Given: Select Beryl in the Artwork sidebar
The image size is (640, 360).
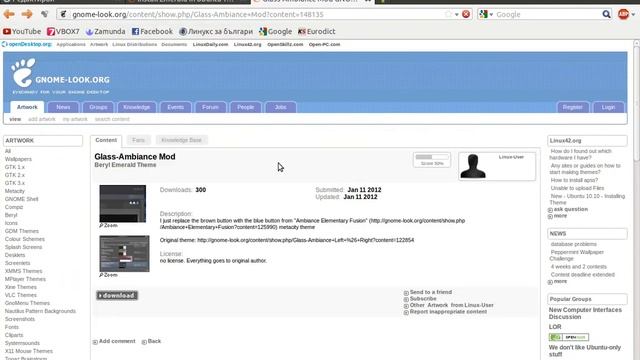Looking at the screenshot, I should (x=11, y=215).
